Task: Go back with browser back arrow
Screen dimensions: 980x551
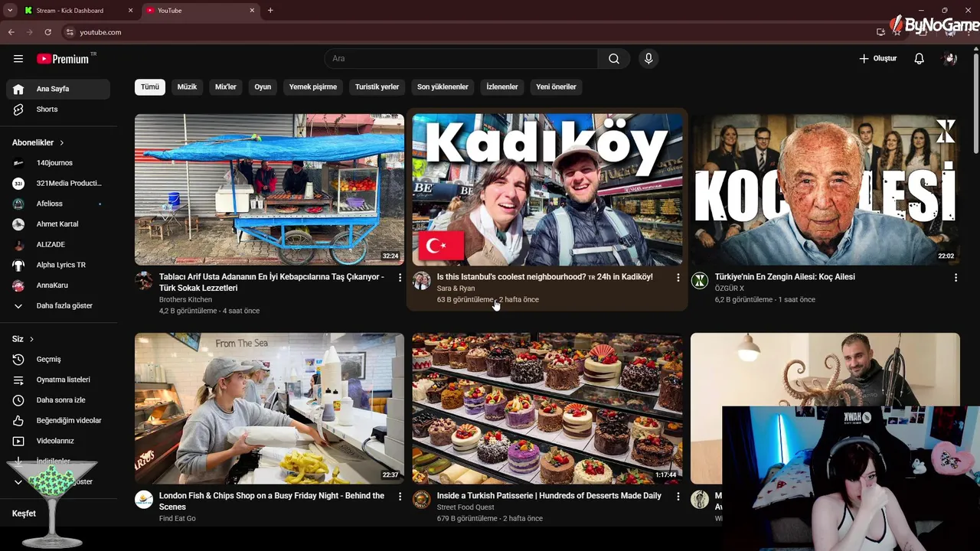Action: [x=11, y=32]
